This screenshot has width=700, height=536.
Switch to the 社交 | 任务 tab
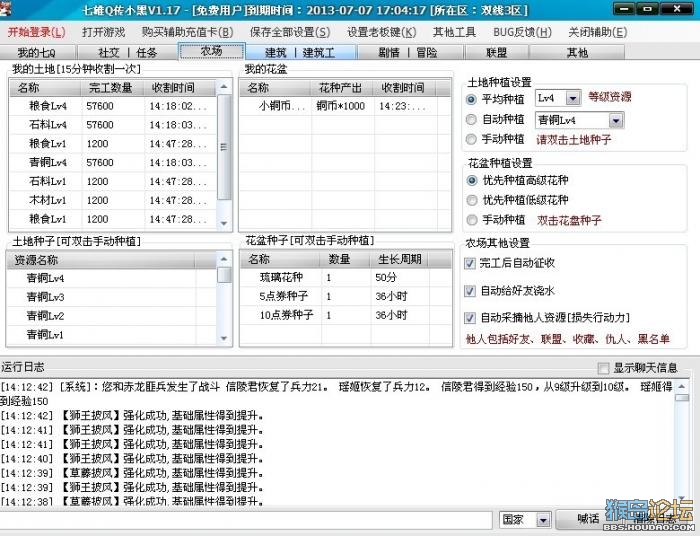point(128,52)
